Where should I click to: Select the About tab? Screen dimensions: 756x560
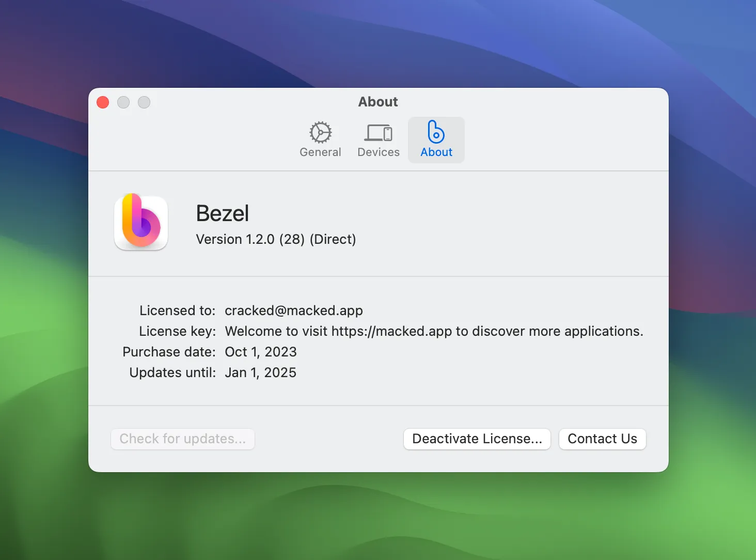coord(436,140)
